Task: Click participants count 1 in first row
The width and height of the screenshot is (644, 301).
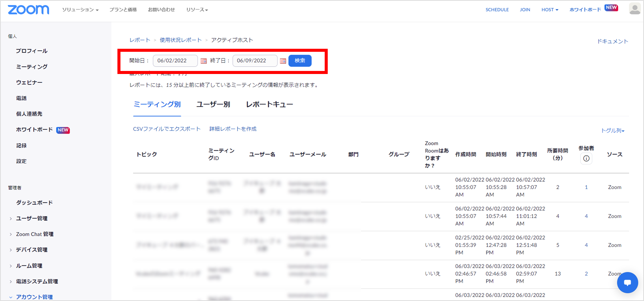Action: [x=586, y=187]
